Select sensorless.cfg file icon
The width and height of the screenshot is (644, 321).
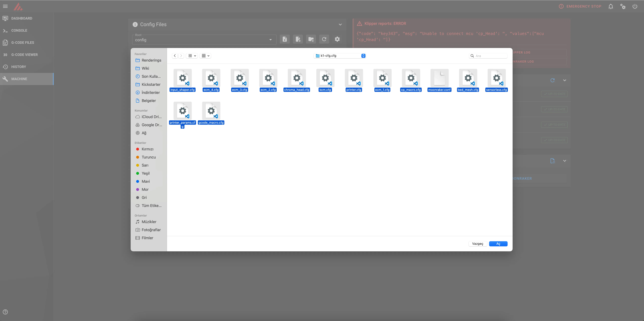pos(496,78)
